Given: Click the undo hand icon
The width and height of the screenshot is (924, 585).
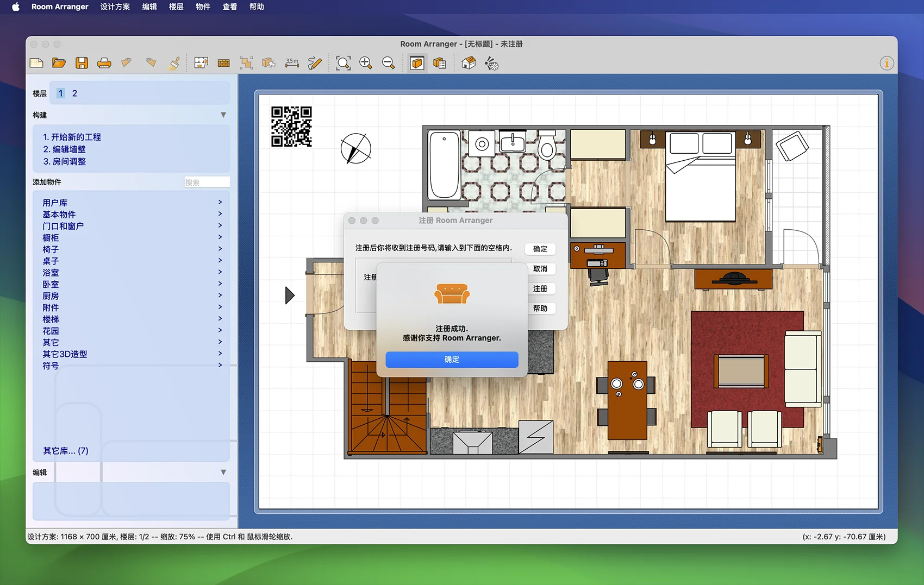Looking at the screenshot, I should pos(127,63).
